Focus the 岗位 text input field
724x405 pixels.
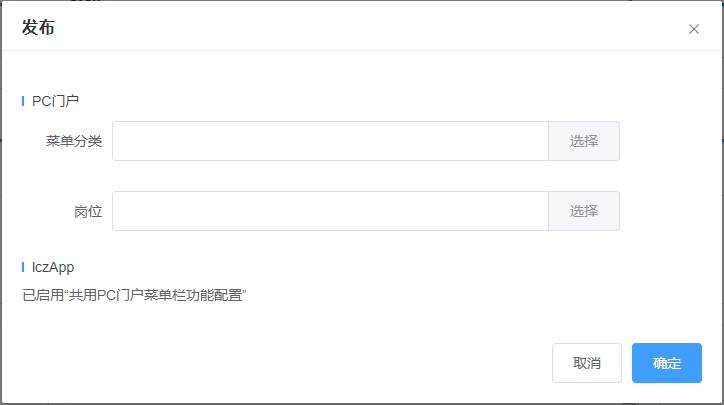pos(330,211)
